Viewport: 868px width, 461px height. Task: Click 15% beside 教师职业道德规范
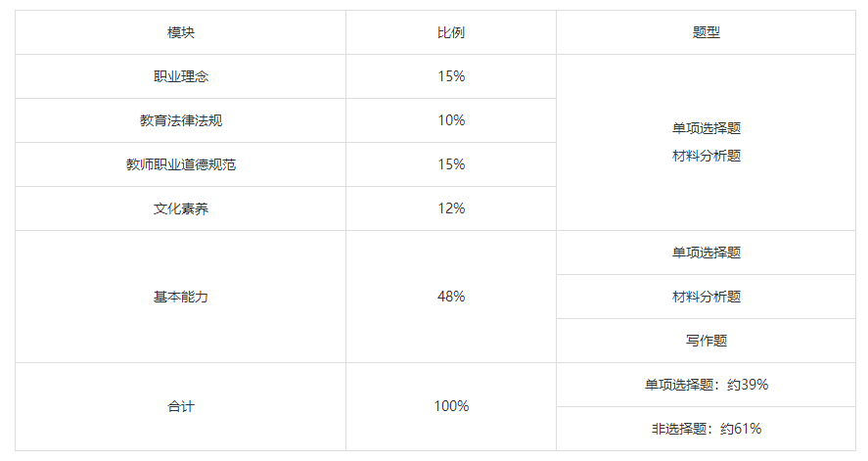450,164
